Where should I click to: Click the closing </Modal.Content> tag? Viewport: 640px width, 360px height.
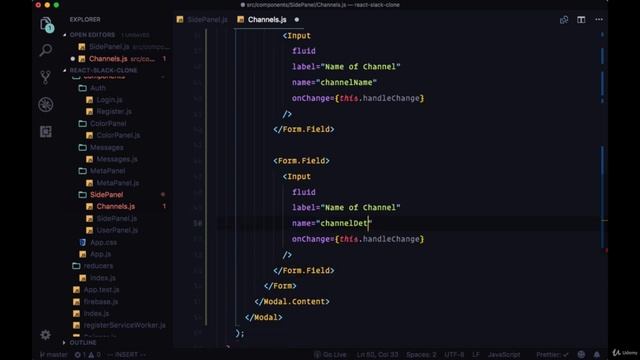[292, 301]
